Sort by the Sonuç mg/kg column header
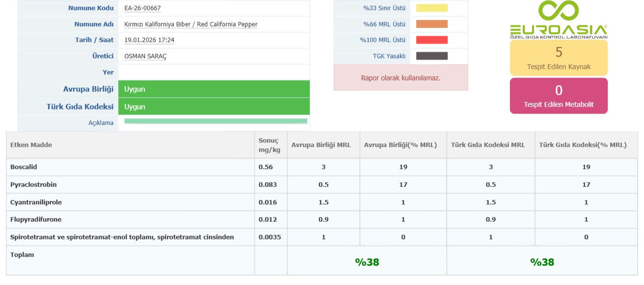The image size is (644, 285). click(x=268, y=145)
